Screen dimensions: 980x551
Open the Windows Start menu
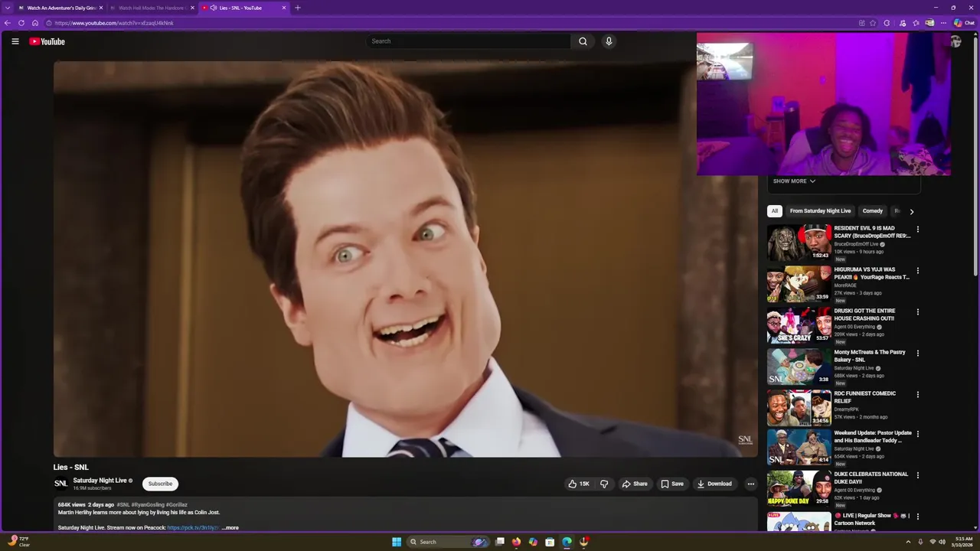(x=397, y=542)
